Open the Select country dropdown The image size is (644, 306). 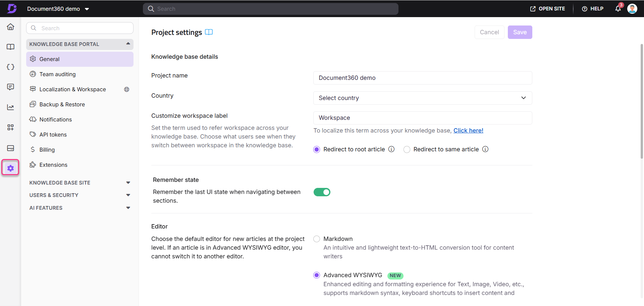423,98
